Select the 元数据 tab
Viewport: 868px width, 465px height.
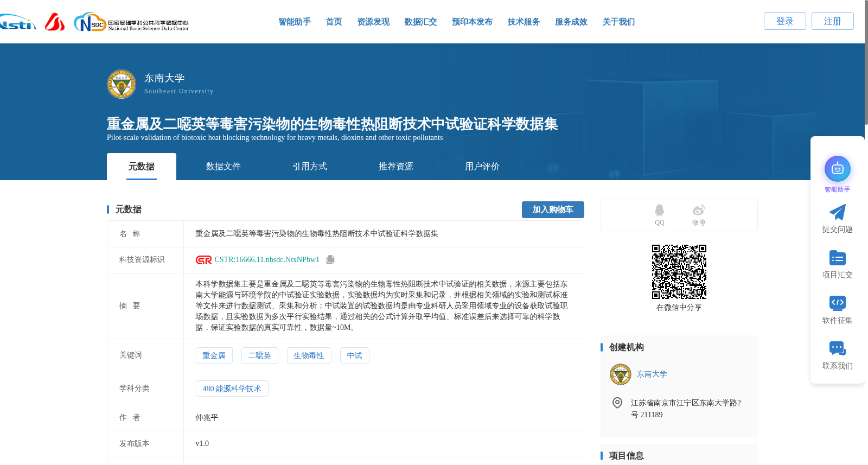[142, 167]
